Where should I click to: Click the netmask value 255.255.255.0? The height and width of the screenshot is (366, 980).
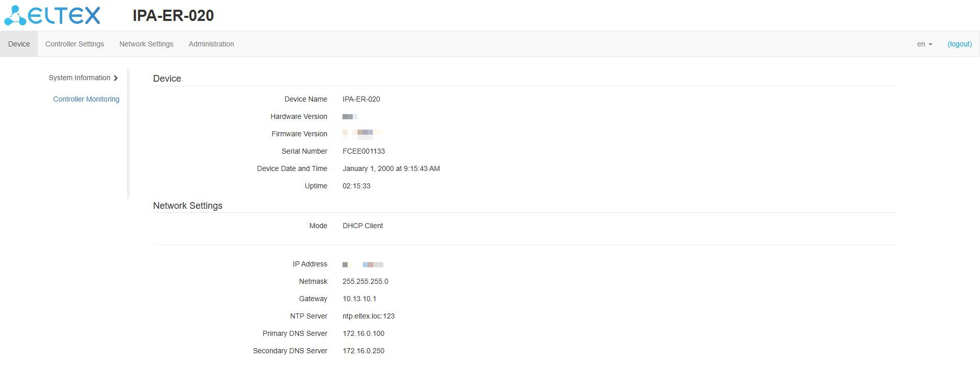pos(365,281)
